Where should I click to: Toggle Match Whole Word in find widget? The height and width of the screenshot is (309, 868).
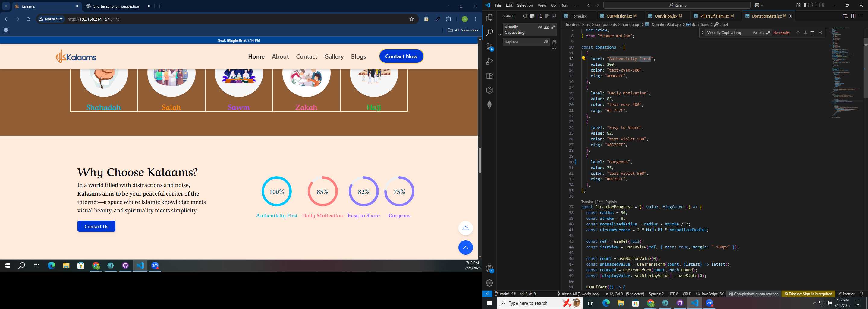(762, 33)
